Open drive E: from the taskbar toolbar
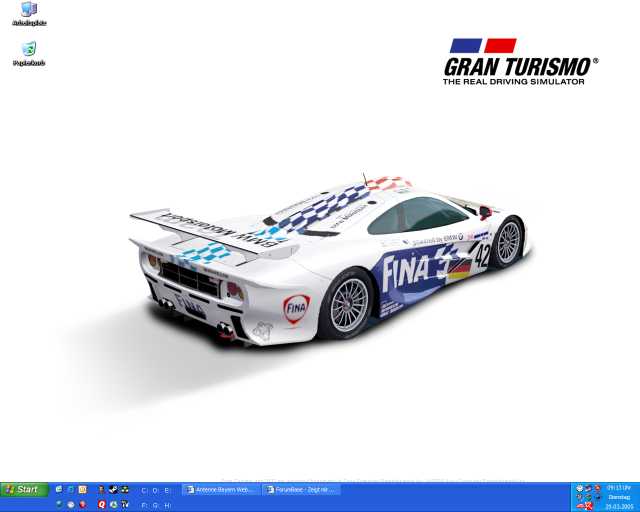Image resolution: width=640 pixels, height=512 pixels. pyautogui.click(x=166, y=490)
